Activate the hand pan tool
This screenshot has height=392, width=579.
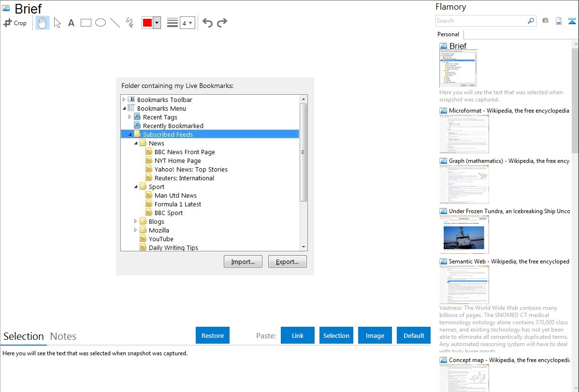tap(43, 23)
